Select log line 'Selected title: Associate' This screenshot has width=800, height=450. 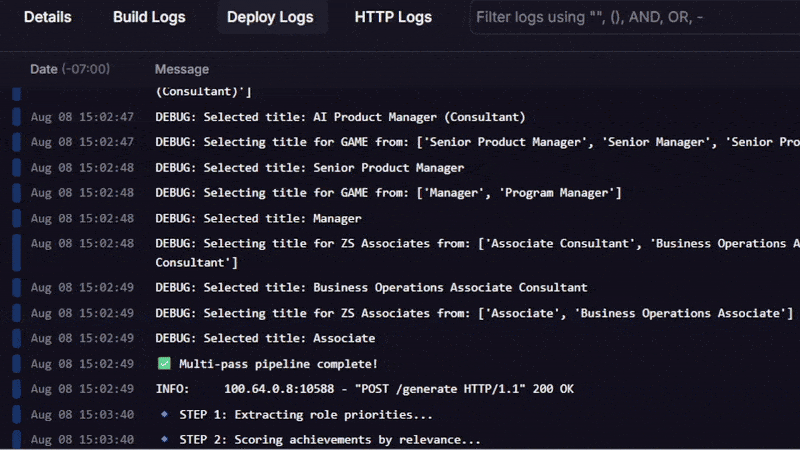[265, 338]
